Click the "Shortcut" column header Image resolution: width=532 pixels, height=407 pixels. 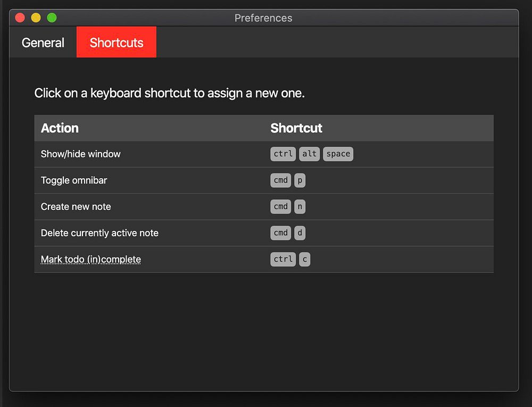(x=296, y=128)
